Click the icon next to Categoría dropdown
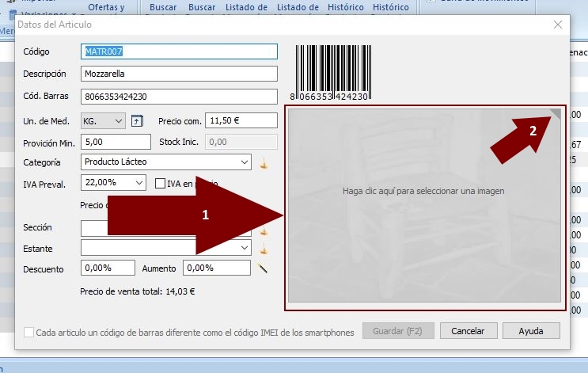588x373 pixels. [264, 163]
